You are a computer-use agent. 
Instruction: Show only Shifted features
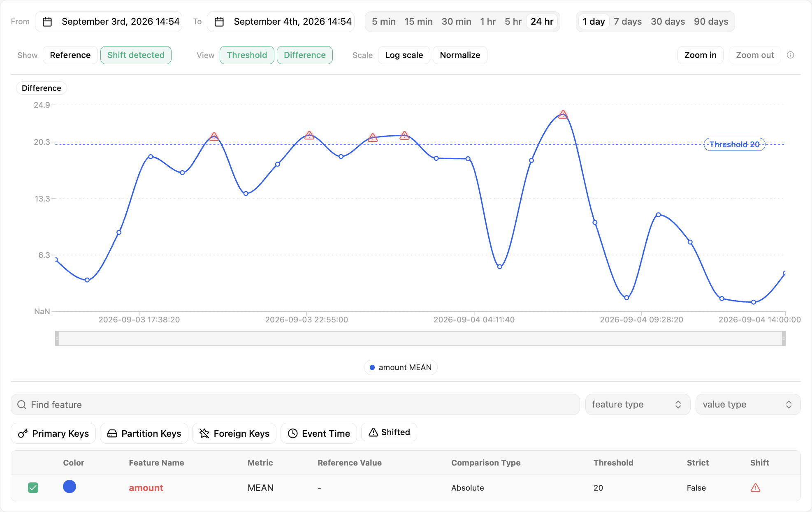click(x=389, y=432)
